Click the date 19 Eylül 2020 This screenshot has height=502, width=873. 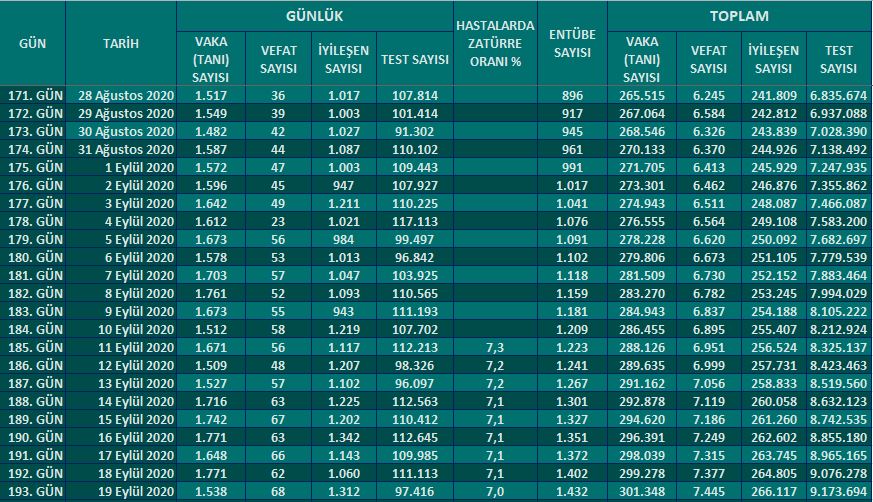136,491
